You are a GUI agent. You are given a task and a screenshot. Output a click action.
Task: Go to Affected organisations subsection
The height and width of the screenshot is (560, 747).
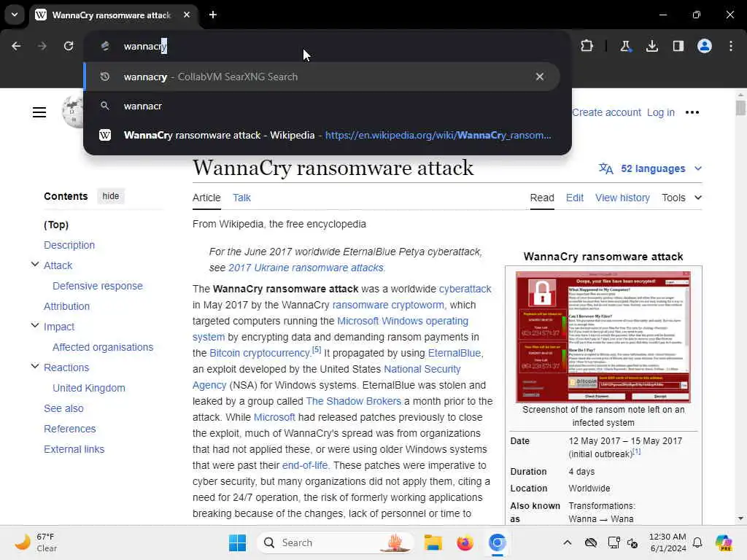point(103,348)
